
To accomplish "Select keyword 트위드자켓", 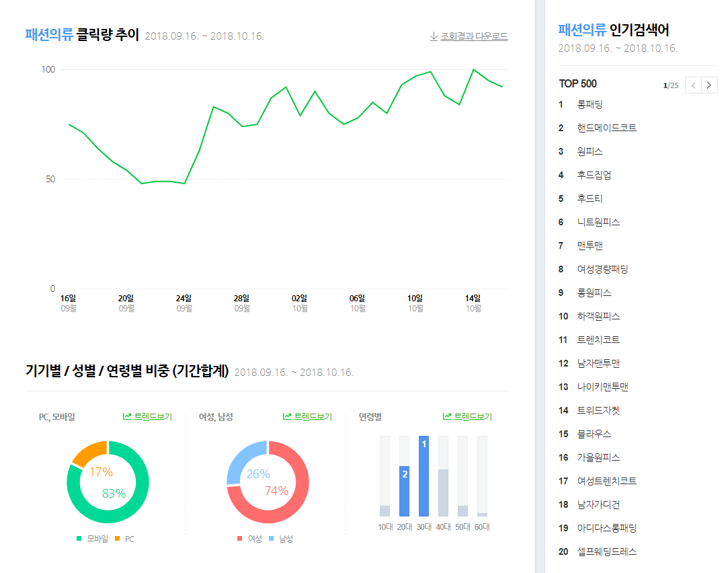I will pos(598,410).
